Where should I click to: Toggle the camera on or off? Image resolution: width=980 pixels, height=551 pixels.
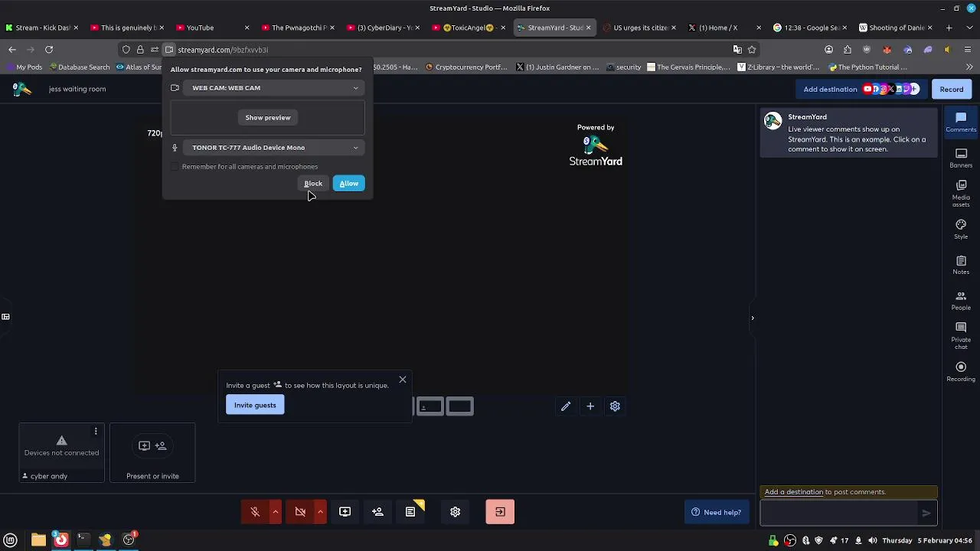300,512
